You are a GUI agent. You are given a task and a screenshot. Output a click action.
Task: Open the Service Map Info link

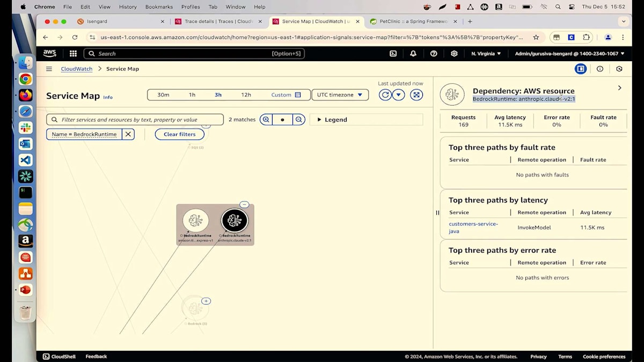click(108, 97)
